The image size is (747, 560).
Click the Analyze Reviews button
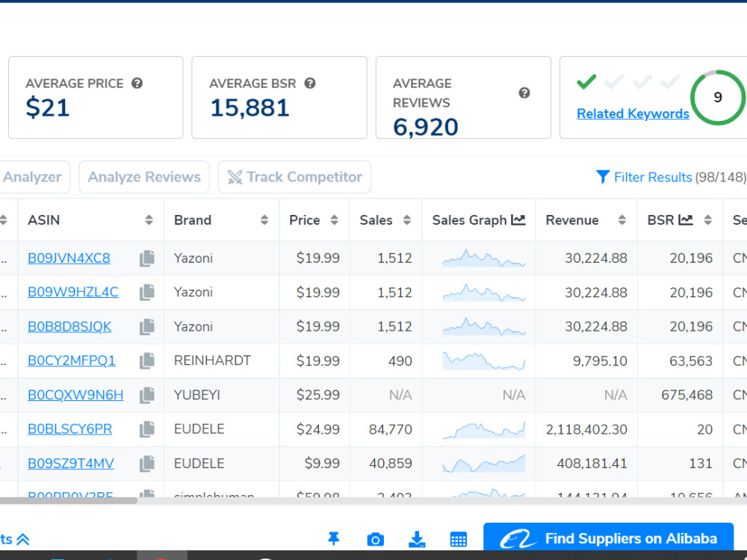click(144, 177)
